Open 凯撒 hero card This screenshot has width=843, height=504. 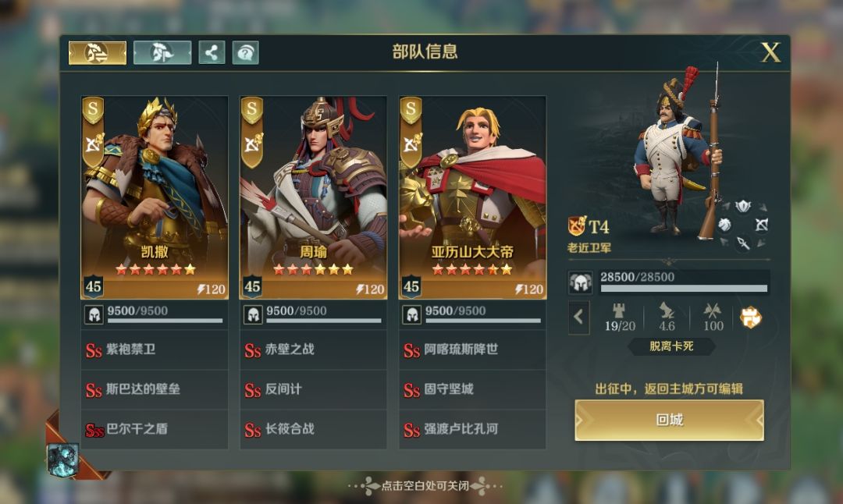point(155,197)
